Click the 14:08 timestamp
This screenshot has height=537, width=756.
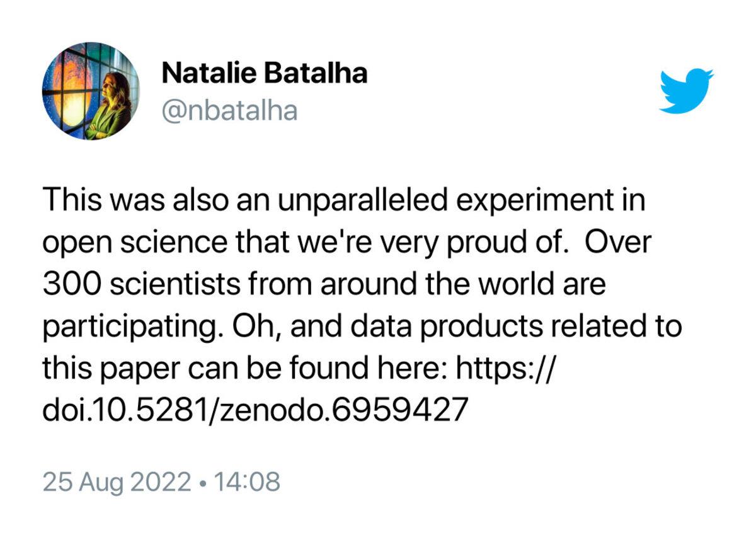tap(247, 483)
